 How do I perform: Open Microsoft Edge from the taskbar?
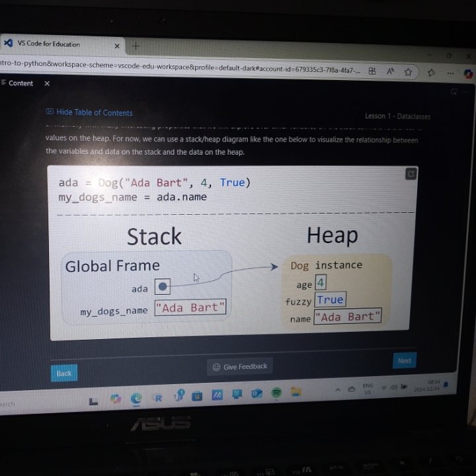point(136,398)
